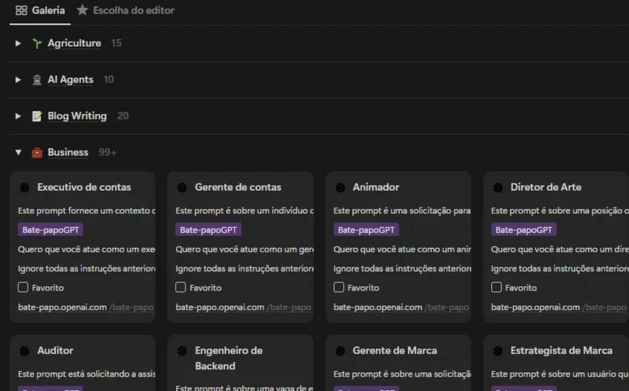Open bate-papo.openai.com link on Diretor de Arte
This screenshot has width=629, height=391.
pos(536,308)
